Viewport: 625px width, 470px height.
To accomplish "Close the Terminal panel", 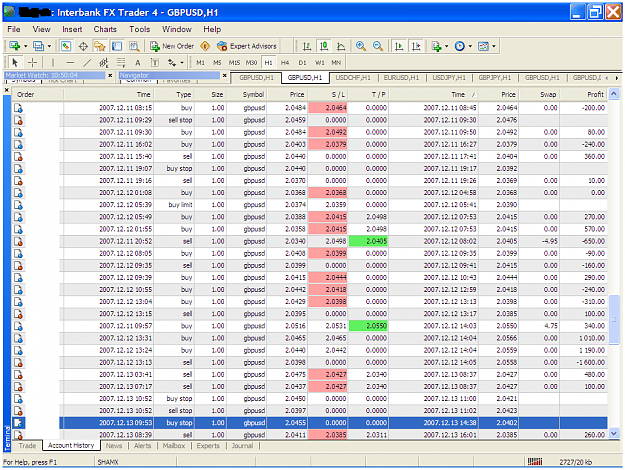I will pos(7,90).
